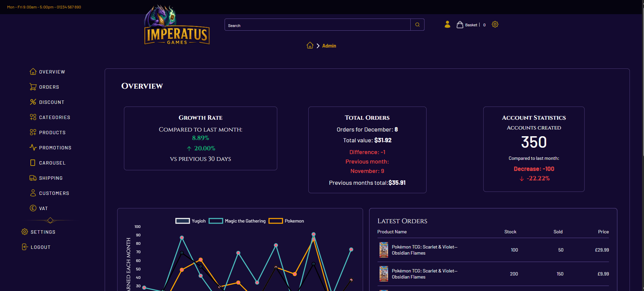Viewport: 644px width, 291px height.
Task: Open VAT sidebar link
Action: (43, 208)
